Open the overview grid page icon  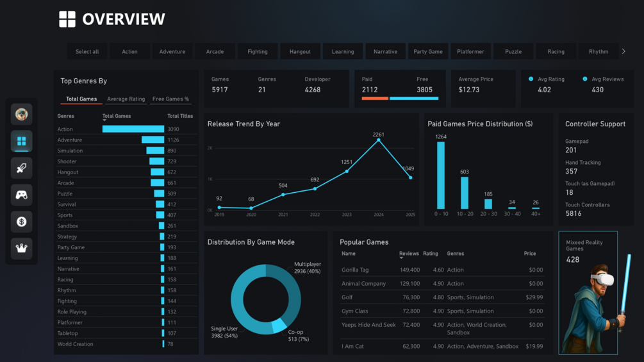point(21,141)
